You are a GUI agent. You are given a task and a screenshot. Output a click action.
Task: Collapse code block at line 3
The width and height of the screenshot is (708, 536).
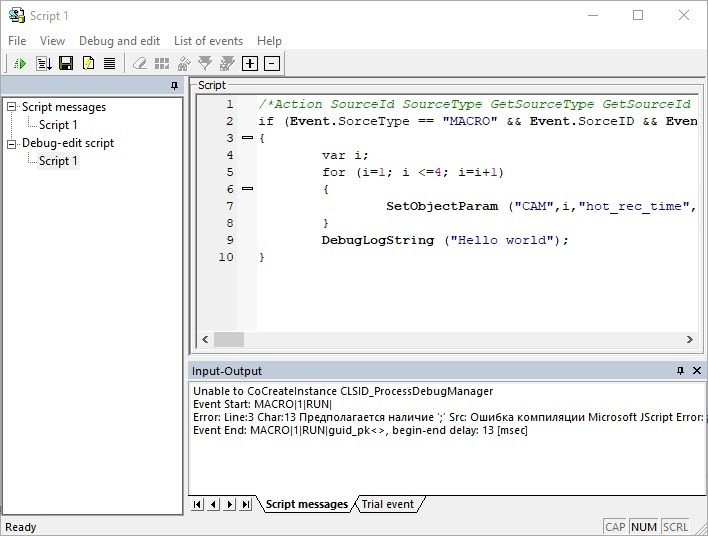[247, 138]
